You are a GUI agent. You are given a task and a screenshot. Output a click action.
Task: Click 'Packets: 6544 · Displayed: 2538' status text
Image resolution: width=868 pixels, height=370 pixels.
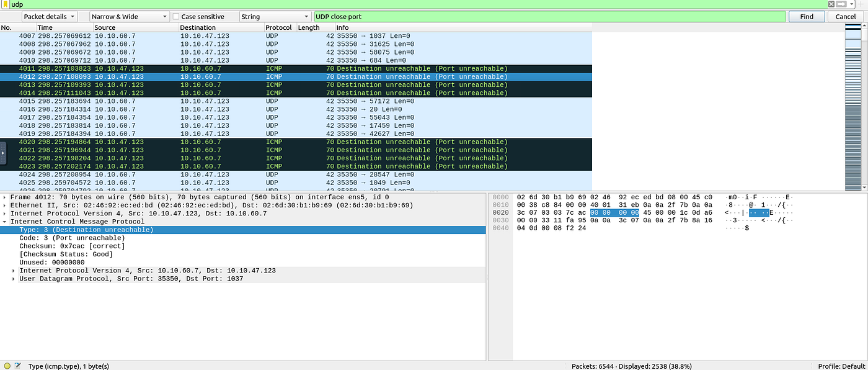tap(631, 366)
